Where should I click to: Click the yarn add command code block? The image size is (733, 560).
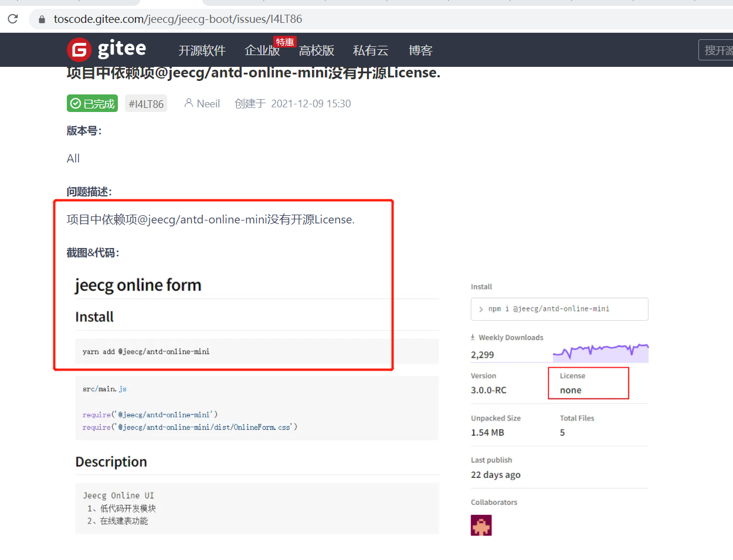[x=256, y=352]
